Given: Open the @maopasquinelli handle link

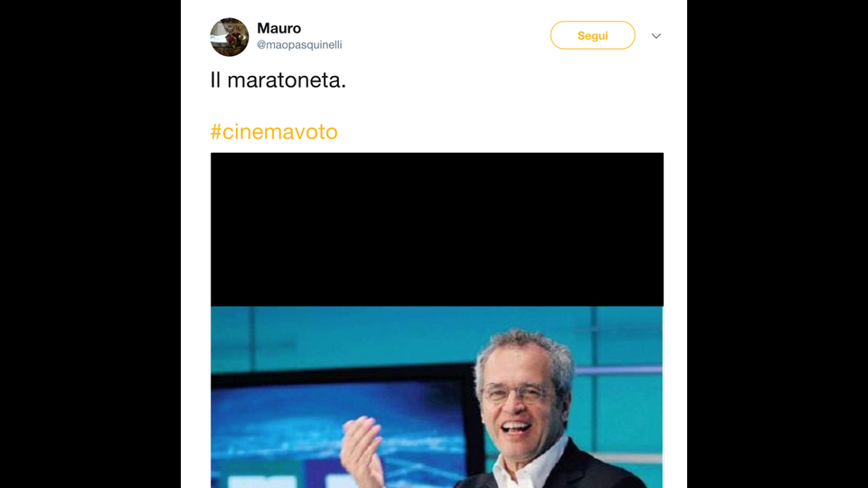Looking at the screenshot, I should [299, 45].
